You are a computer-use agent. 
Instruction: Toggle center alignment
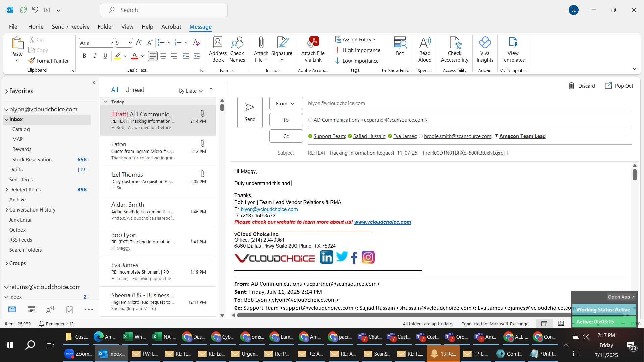[163, 56]
